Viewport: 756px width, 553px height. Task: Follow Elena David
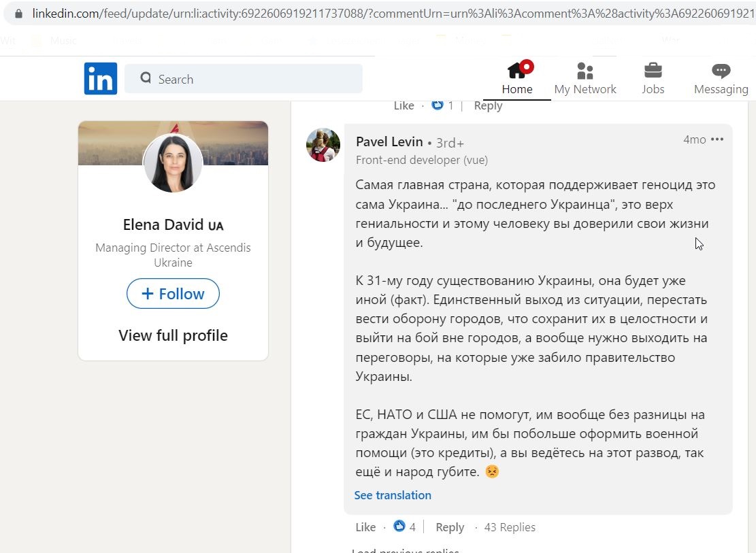[x=173, y=294]
